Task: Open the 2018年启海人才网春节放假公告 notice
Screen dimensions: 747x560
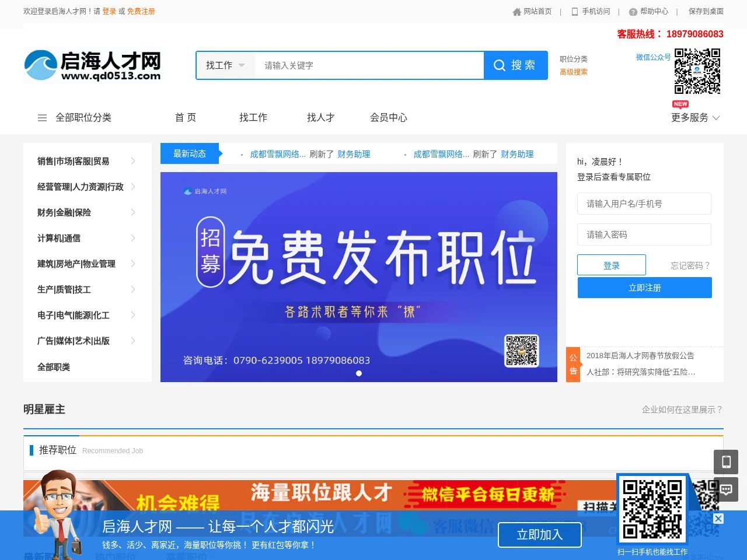Action: [x=640, y=355]
